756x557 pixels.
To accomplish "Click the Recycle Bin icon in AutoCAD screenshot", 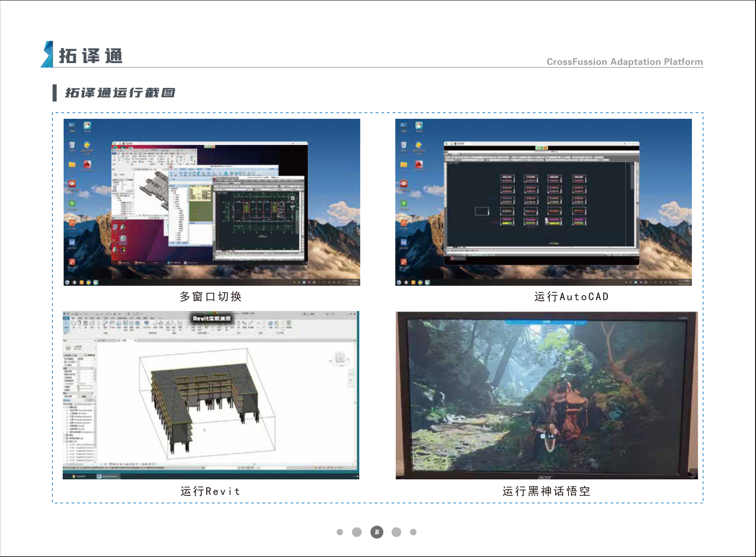I will tap(403, 145).
